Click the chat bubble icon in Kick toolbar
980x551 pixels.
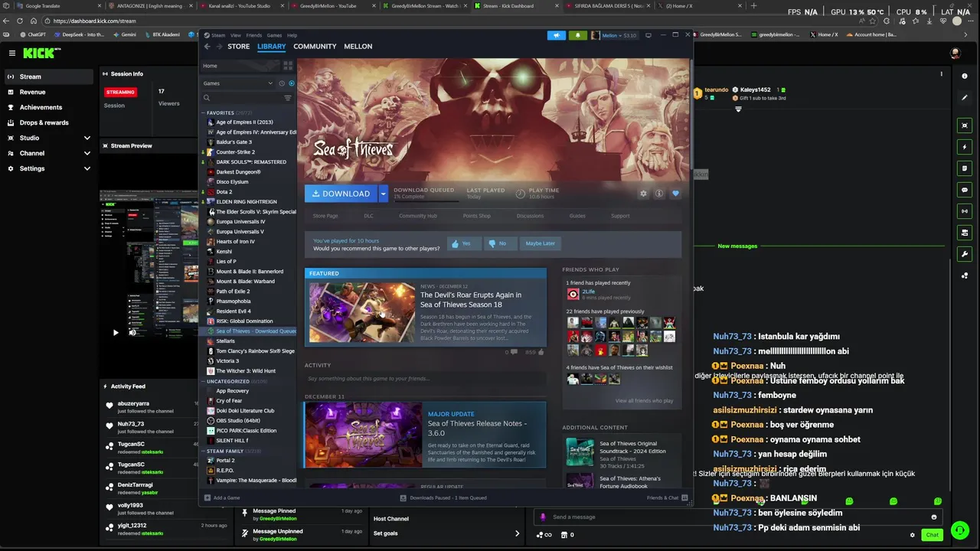tap(965, 190)
